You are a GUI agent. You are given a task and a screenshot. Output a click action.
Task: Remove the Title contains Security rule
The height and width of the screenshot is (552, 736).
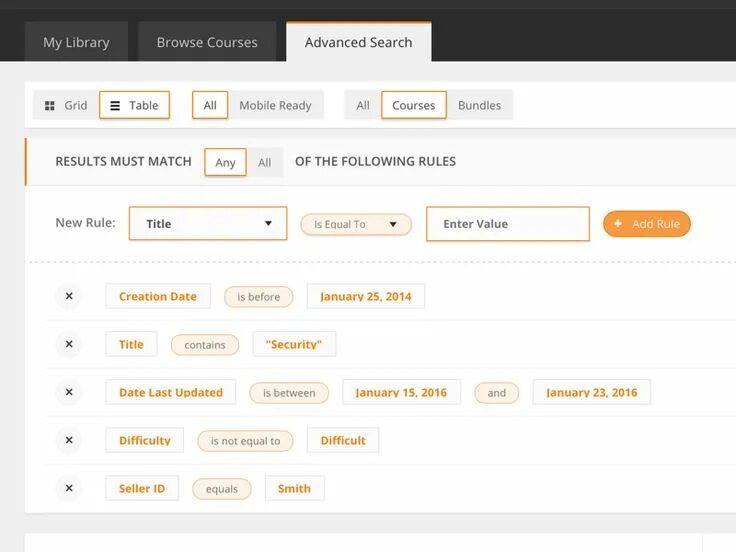[69, 344]
